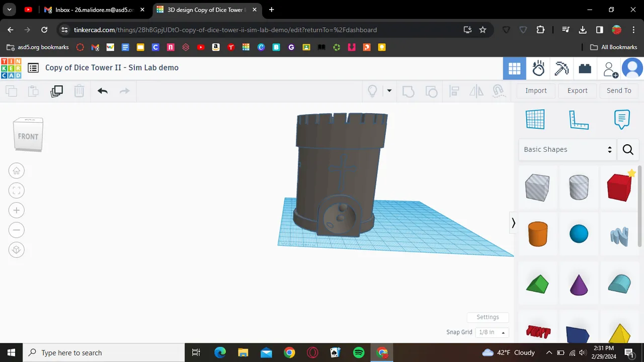Undo the last action
Screen dimensions: 644x362
coord(103,91)
